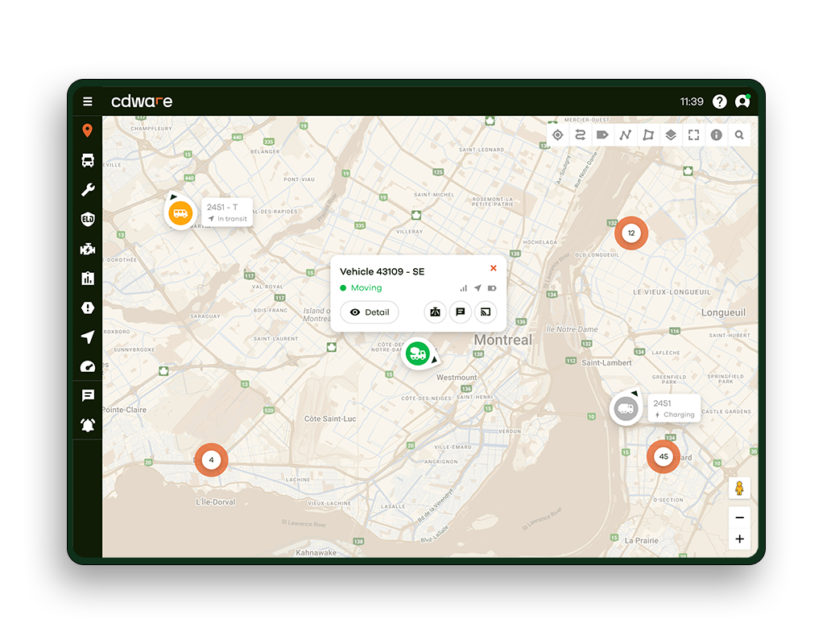Open the ELD logs section
Screen dimensions: 831x644
(88, 219)
